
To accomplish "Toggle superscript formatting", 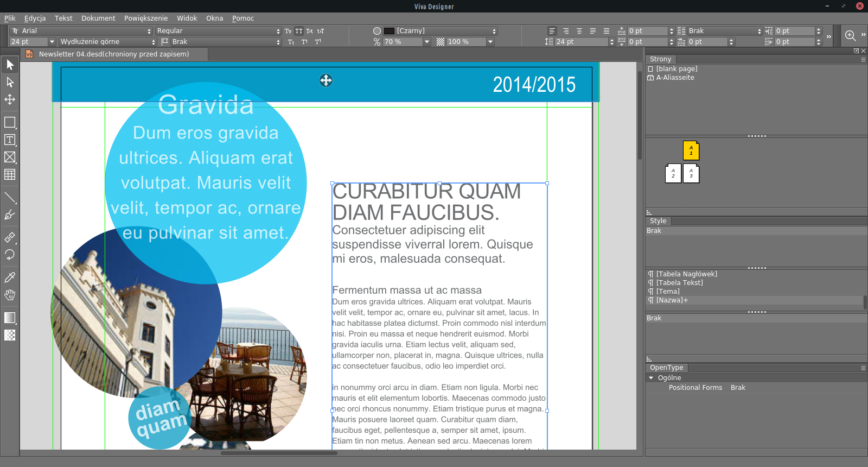I will 318,42.
